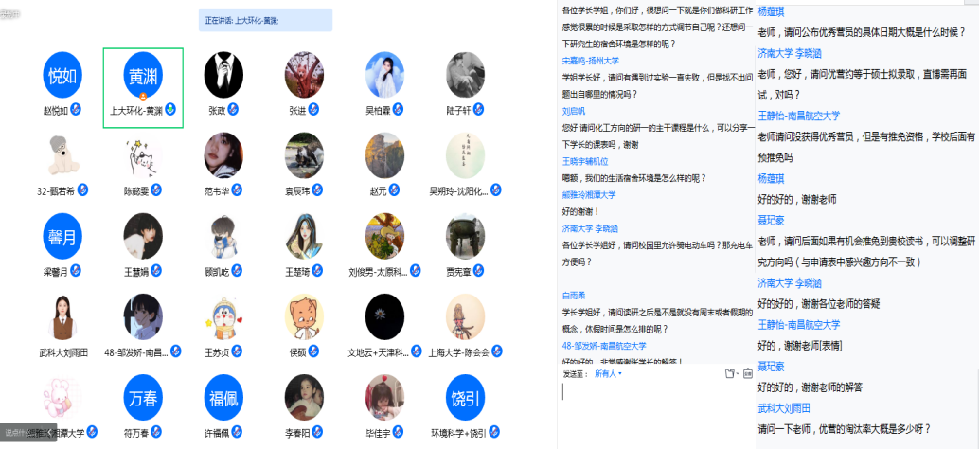Click sender name 武科大刘雨田 in chat
The height and width of the screenshot is (450, 980).
coord(784,408)
